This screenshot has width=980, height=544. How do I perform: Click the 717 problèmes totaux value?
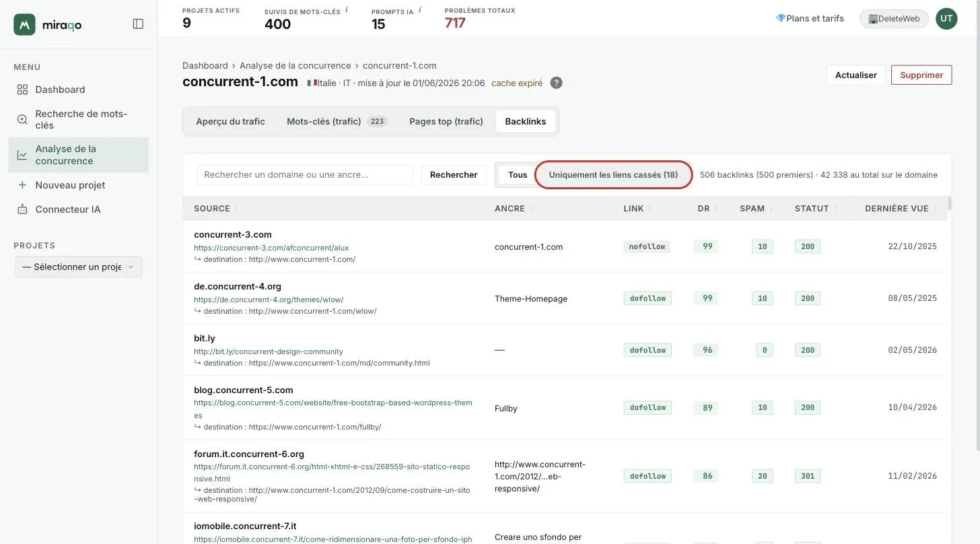click(x=455, y=23)
